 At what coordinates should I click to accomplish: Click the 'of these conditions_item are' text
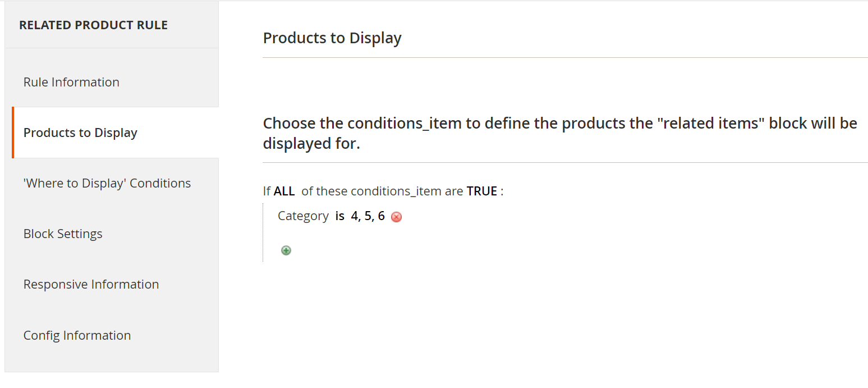(x=381, y=191)
